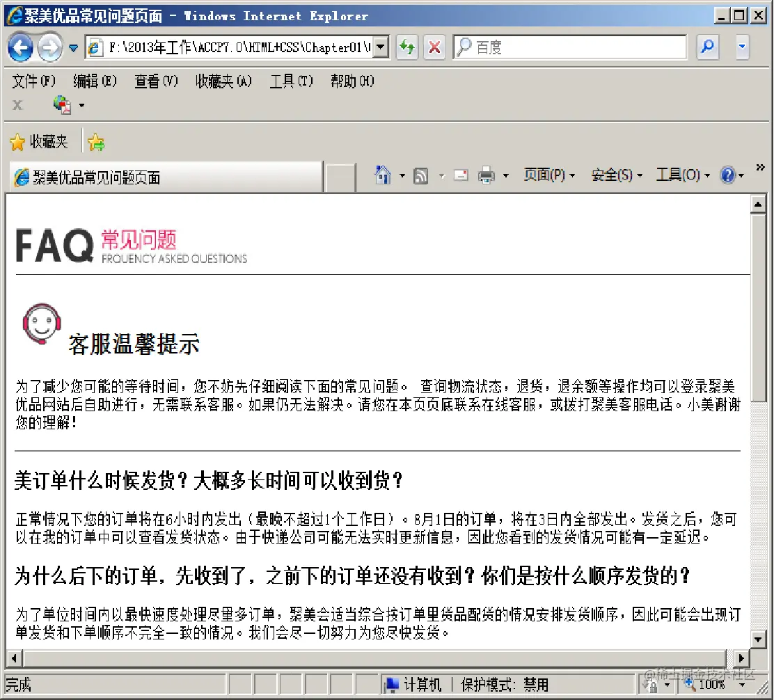
Task: Add to favorites bar with star-arrow icon
Action: [x=96, y=143]
